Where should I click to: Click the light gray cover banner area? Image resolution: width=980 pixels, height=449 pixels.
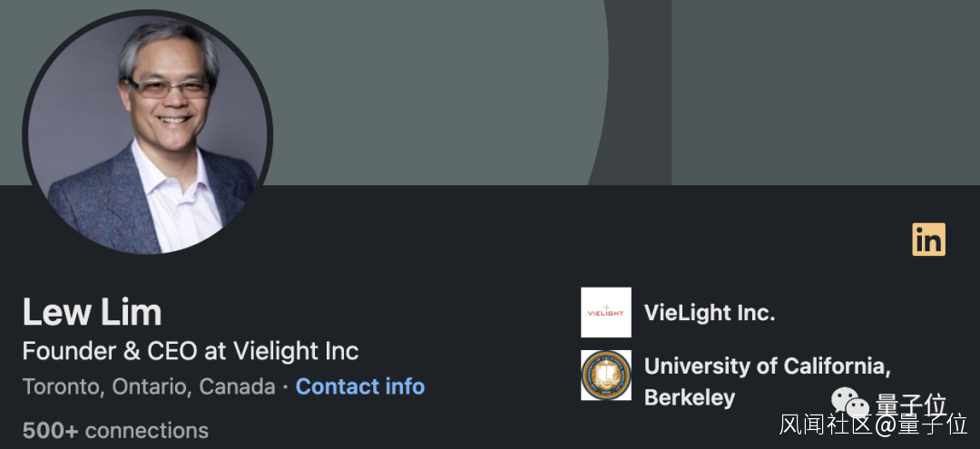(426, 82)
